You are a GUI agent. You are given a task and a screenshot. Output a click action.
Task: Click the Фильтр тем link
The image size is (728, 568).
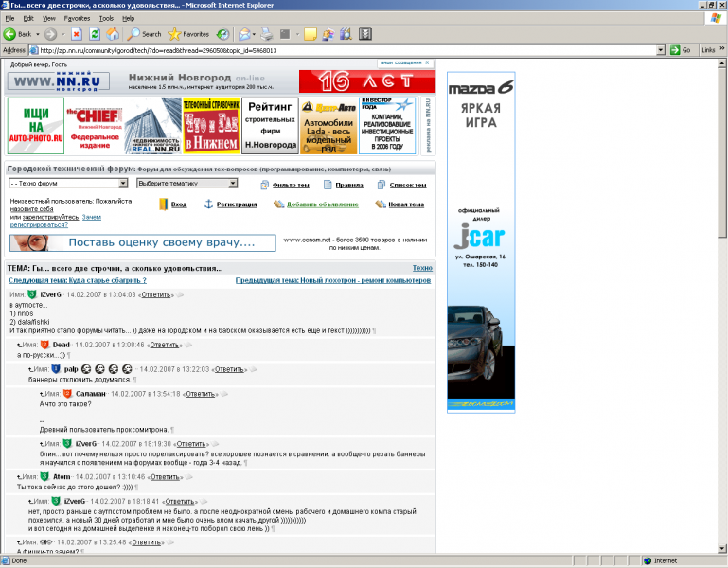click(291, 185)
